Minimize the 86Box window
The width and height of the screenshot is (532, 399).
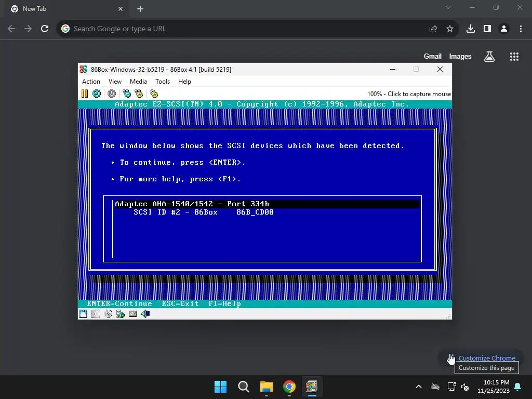393,69
